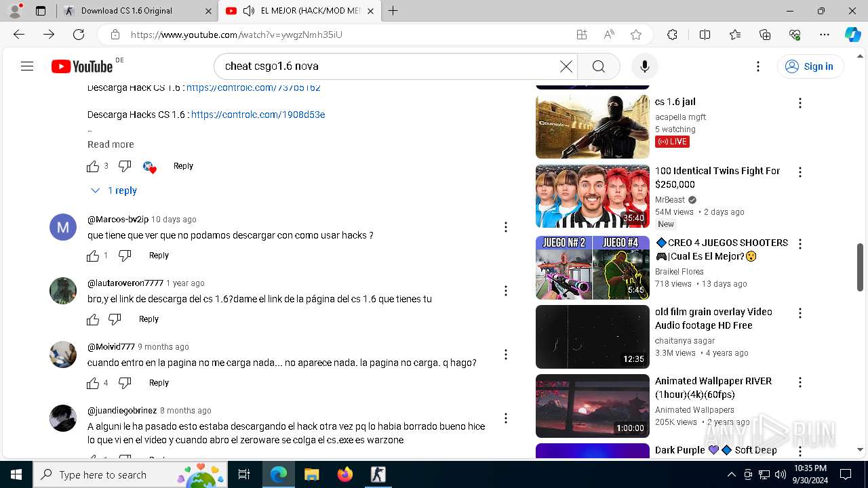Click the Sign in button
Image resolution: width=868 pixels, height=488 pixels.
tap(810, 66)
